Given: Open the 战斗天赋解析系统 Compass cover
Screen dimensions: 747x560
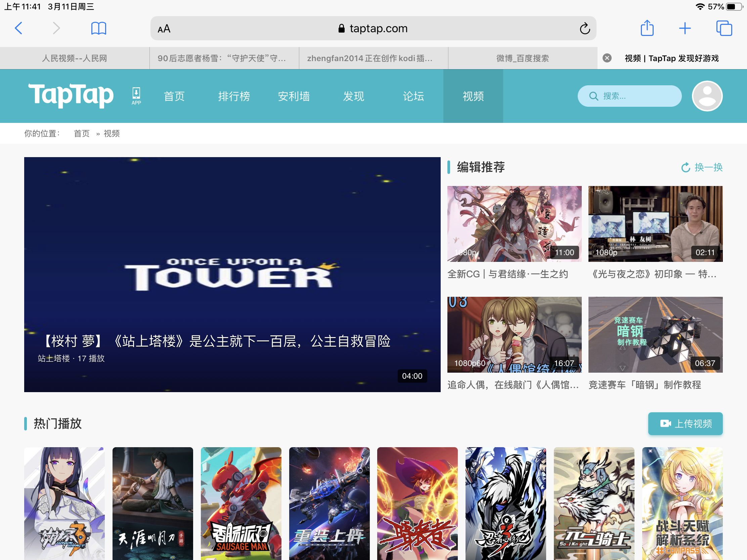Looking at the screenshot, I should pos(683,504).
